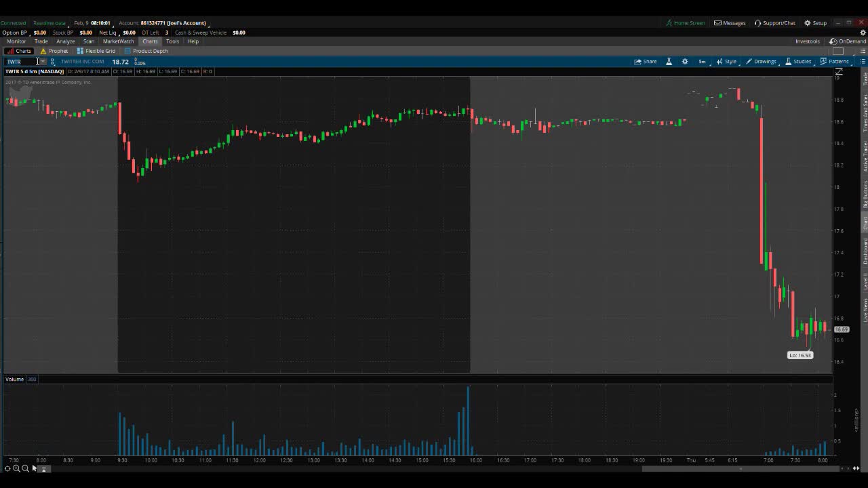Viewport: 868px width, 488px height.
Task: Open the Patterns menu
Action: [834, 62]
